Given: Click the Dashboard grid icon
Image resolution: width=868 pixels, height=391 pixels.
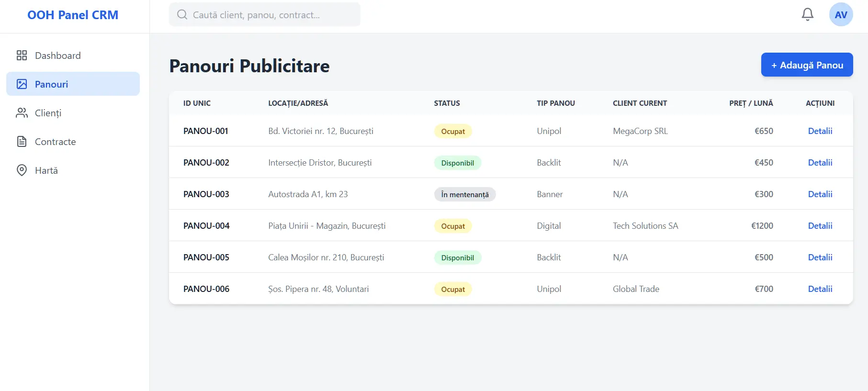Looking at the screenshot, I should [22, 56].
